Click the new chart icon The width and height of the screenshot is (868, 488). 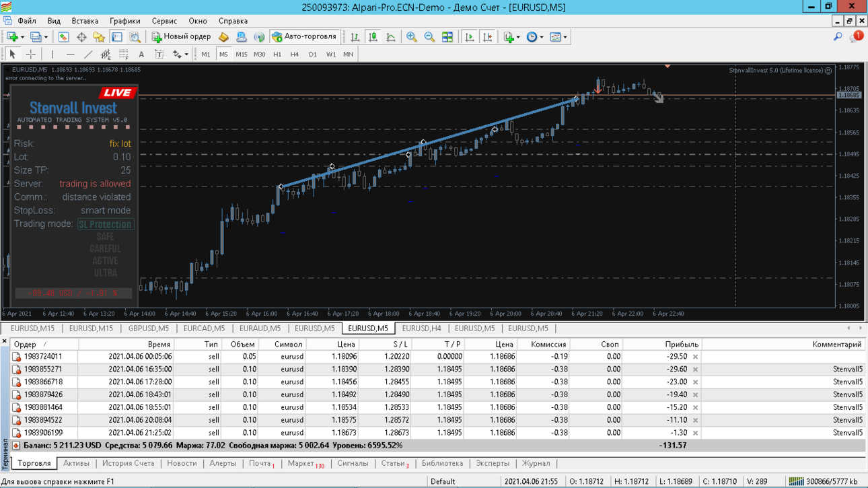(x=12, y=37)
